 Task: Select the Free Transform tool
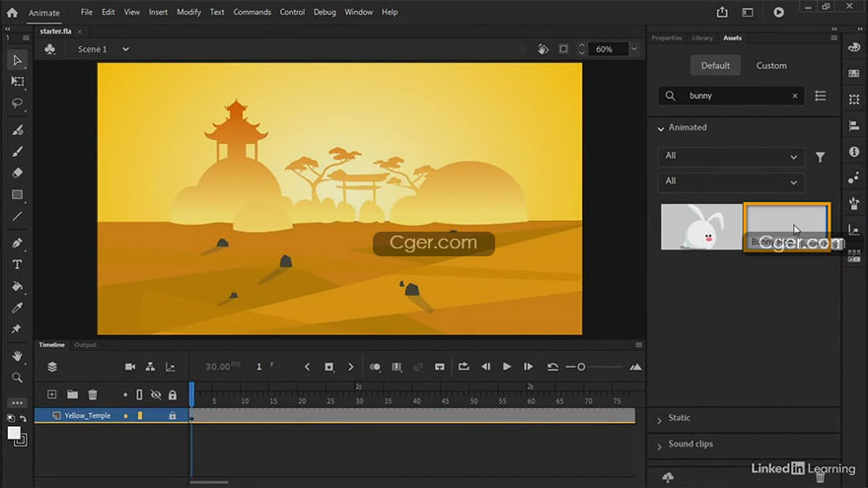click(x=17, y=81)
